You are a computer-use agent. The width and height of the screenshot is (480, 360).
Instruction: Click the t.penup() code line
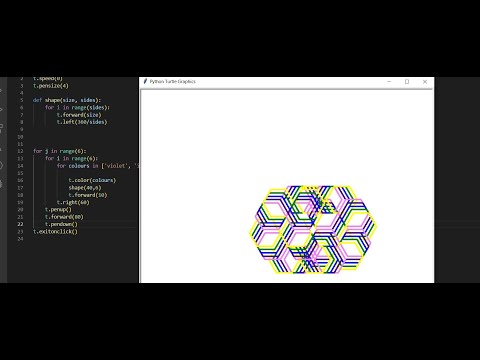click(x=58, y=209)
